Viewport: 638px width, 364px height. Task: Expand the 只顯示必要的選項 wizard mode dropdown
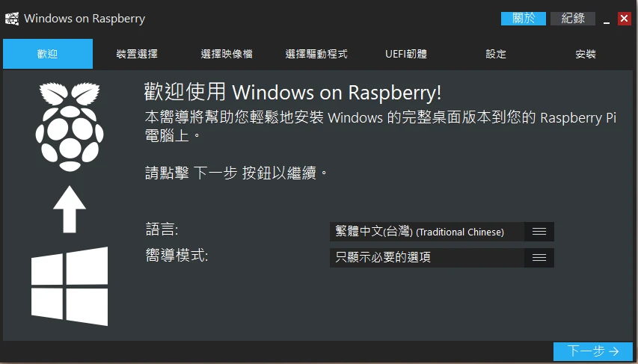coord(427,258)
